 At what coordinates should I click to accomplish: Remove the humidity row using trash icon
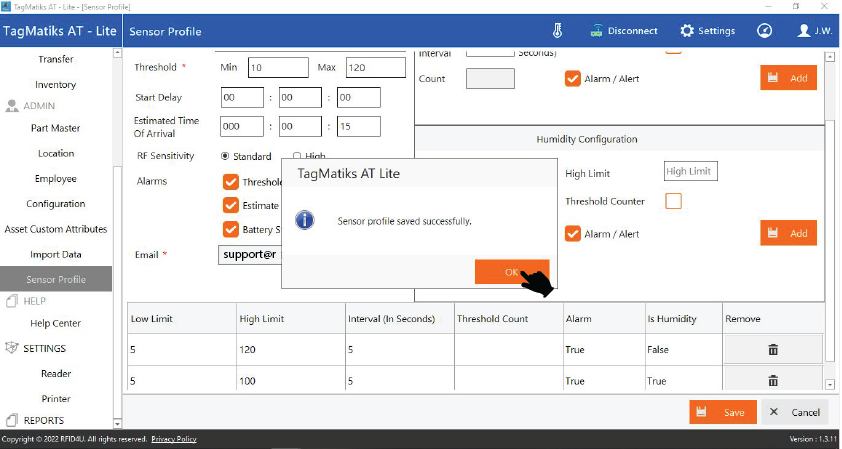[772, 381]
